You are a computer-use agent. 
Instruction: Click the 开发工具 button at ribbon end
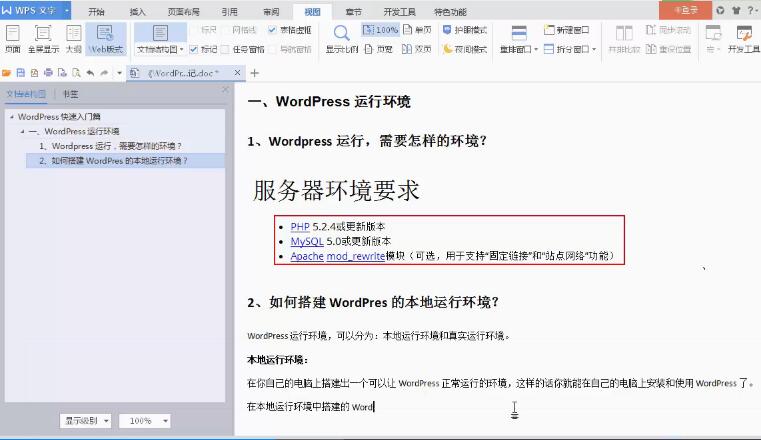pos(744,38)
